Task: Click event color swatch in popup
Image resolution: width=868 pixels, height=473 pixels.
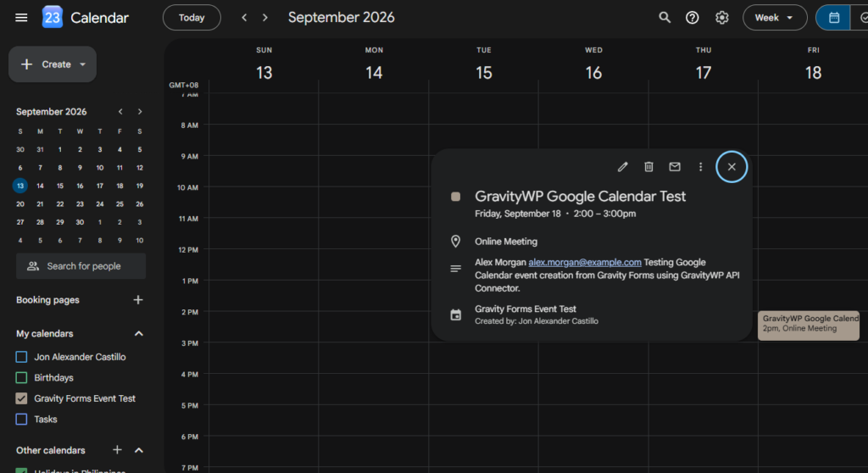Action: pos(455,197)
